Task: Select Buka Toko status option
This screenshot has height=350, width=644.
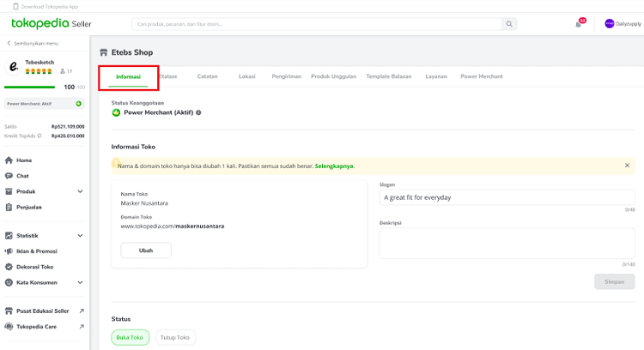Action: pyautogui.click(x=131, y=337)
